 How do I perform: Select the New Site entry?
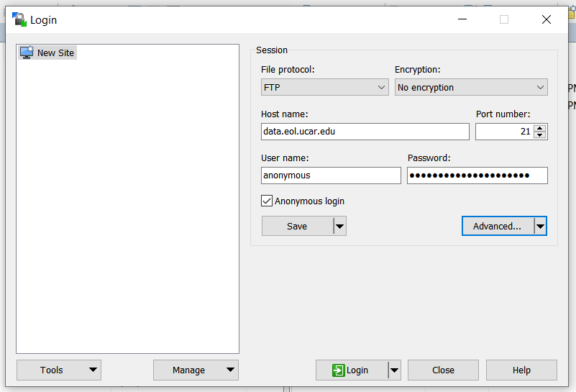click(47, 53)
